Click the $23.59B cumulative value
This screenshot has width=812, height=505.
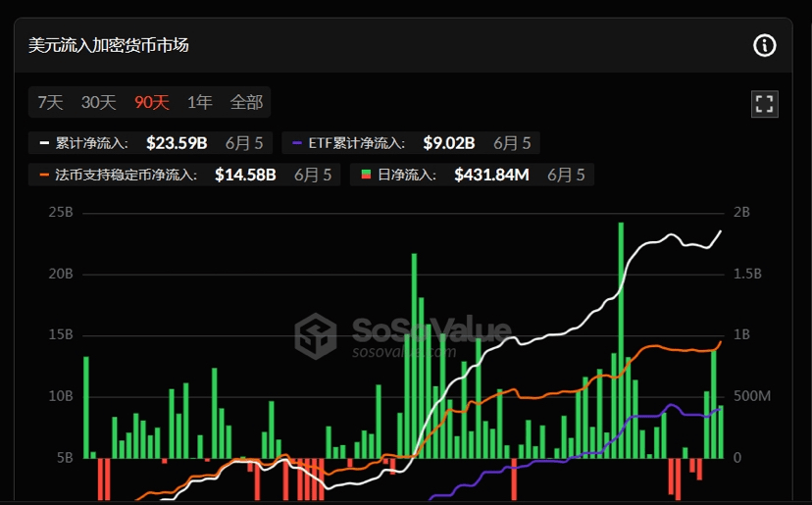point(177,143)
